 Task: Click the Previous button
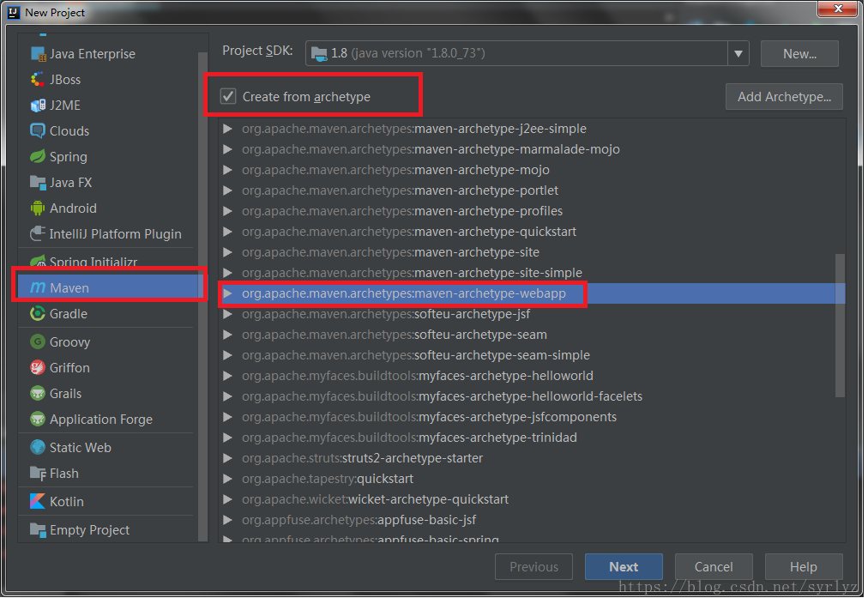point(534,567)
